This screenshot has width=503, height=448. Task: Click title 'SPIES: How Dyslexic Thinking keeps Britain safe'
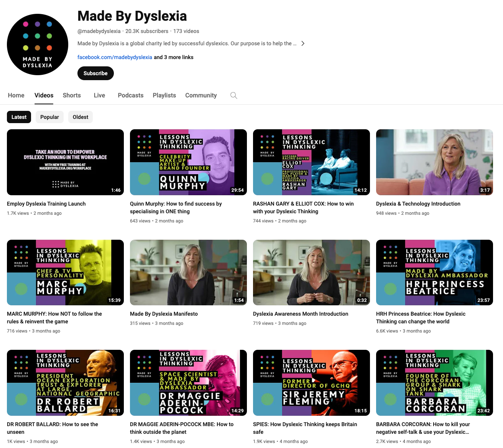(305, 428)
